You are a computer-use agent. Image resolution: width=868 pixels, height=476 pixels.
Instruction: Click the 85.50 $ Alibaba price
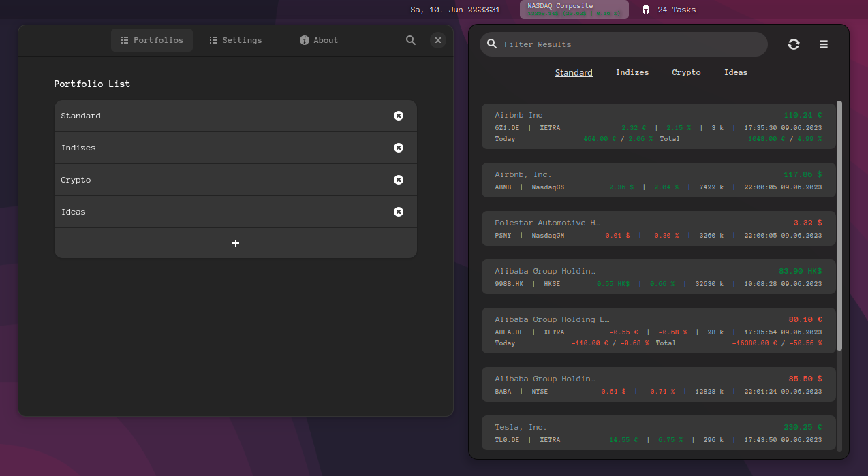[x=805, y=379]
